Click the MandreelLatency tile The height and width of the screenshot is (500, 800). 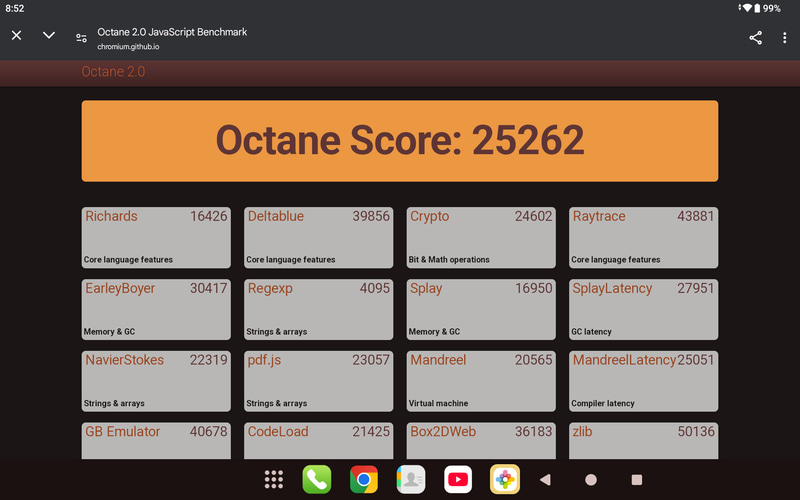point(643,381)
